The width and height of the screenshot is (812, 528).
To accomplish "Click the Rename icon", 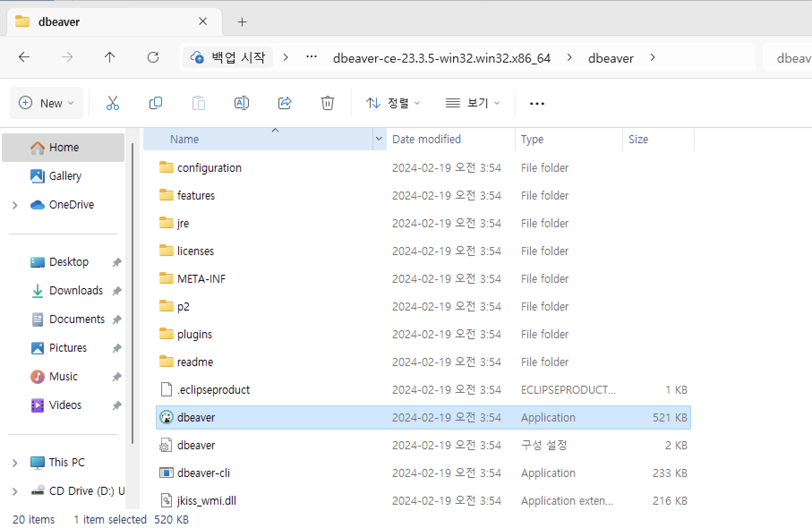I will coord(241,103).
